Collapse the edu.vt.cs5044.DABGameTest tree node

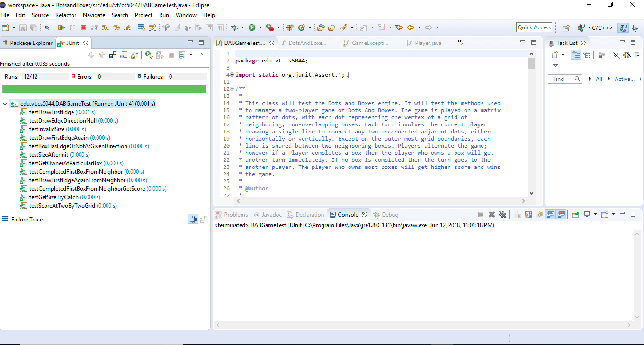point(5,103)
